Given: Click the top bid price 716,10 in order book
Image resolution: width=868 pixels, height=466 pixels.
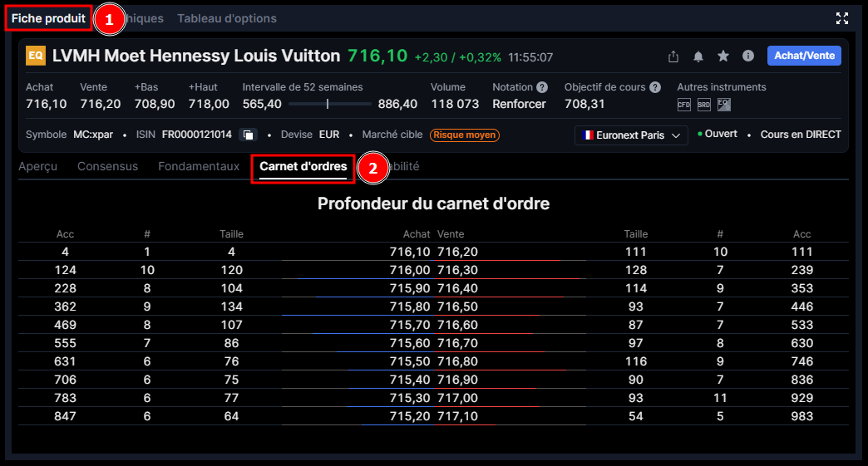Looking at the screenshot, I should (x=410, y=252).
